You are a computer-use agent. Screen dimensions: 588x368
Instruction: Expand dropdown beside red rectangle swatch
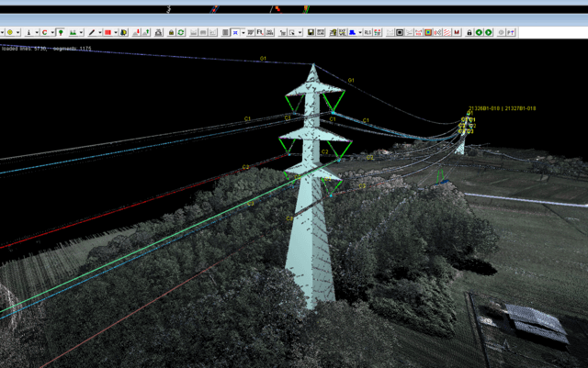click(x=116, y=33)
